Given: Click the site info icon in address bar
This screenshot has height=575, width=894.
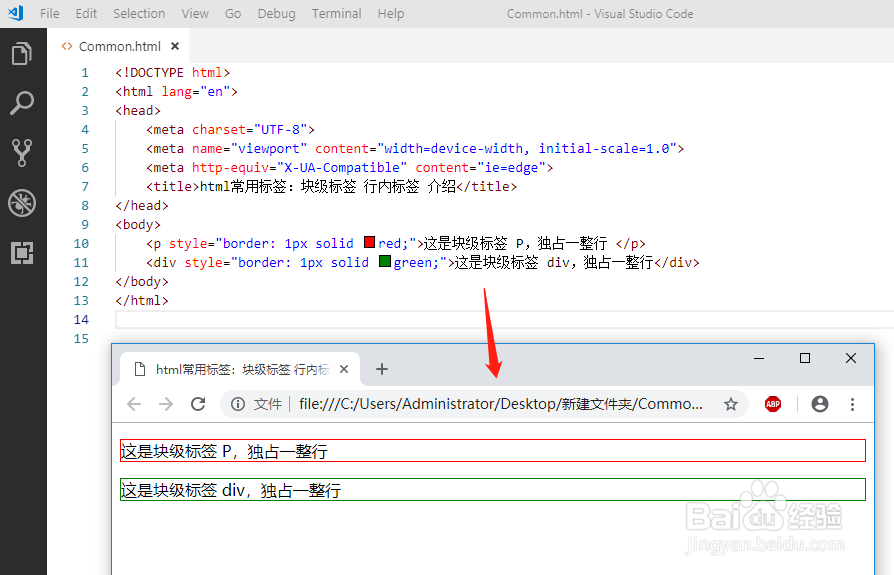Looking at the screenshot, I should coord(238,404).
